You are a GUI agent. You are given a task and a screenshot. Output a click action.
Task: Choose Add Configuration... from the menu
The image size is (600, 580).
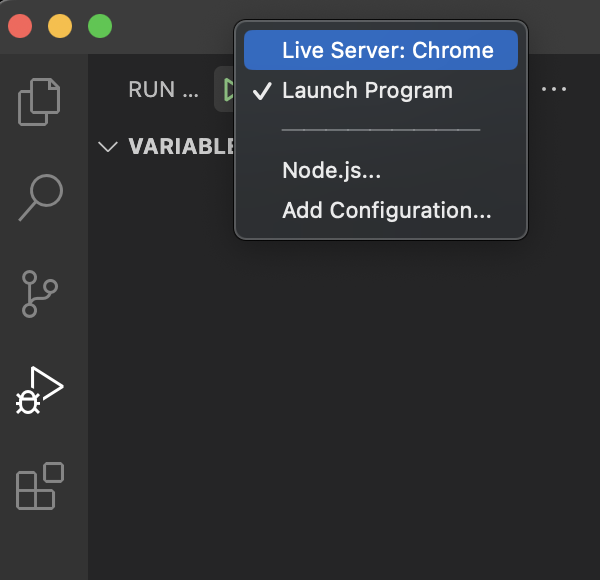point(381,210)
